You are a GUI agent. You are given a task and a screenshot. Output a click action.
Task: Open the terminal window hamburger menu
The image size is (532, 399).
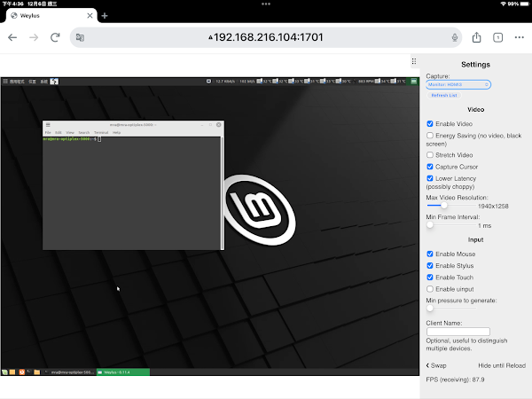coord(48,124)
